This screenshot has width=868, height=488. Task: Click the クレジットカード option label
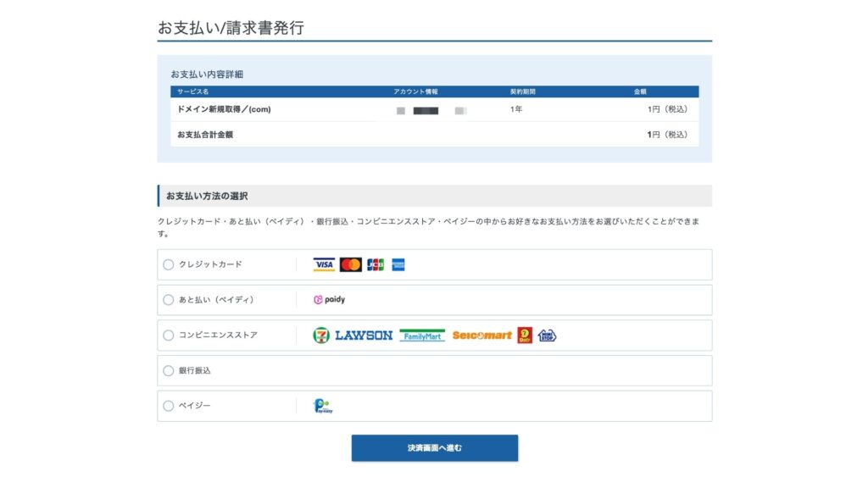210,264
